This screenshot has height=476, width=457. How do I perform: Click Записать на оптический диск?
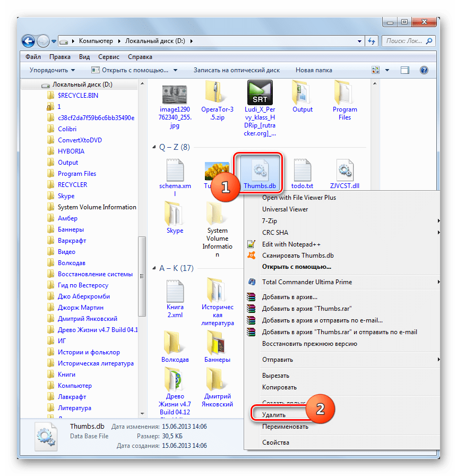point(236,70)
